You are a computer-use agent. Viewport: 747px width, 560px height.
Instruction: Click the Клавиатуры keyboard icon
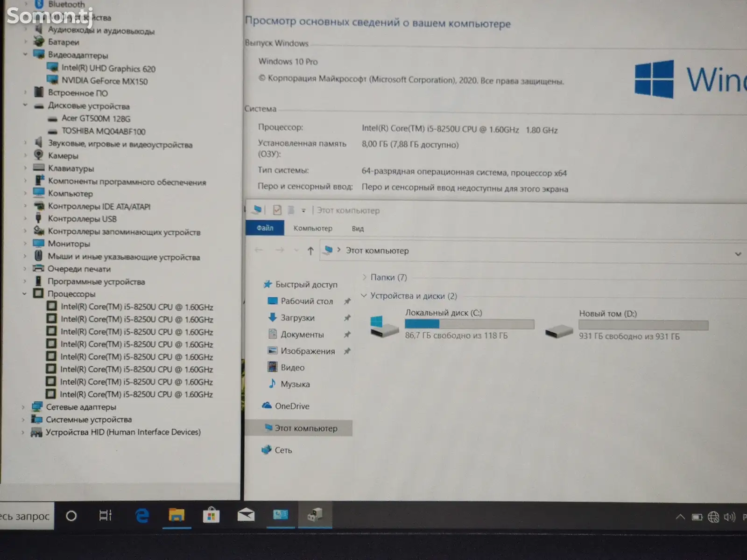(39, 168)
